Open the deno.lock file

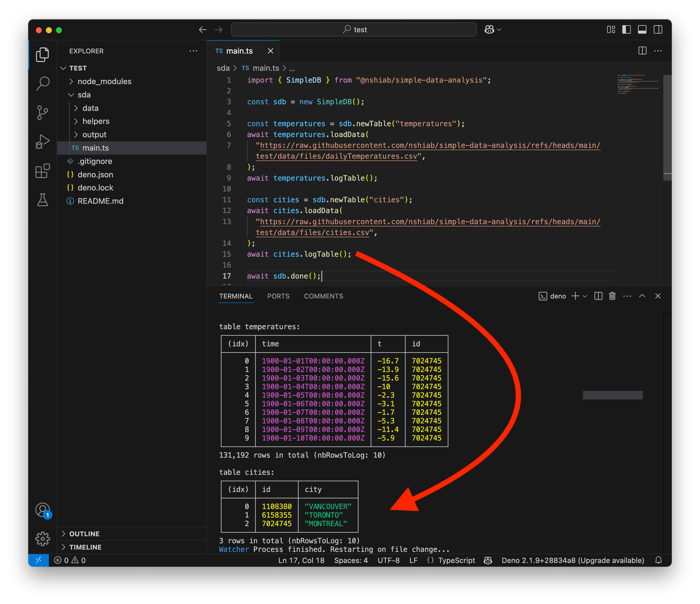coord(132,188)
